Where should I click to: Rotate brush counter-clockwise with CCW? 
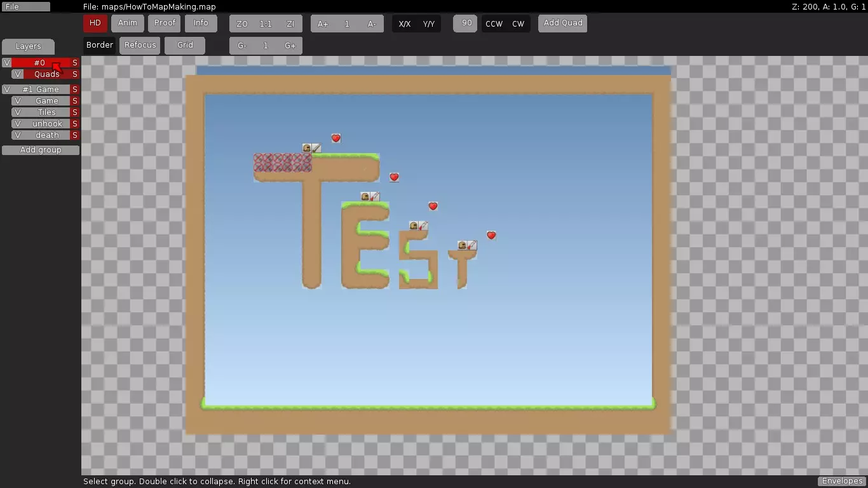[x=494, y=24]
